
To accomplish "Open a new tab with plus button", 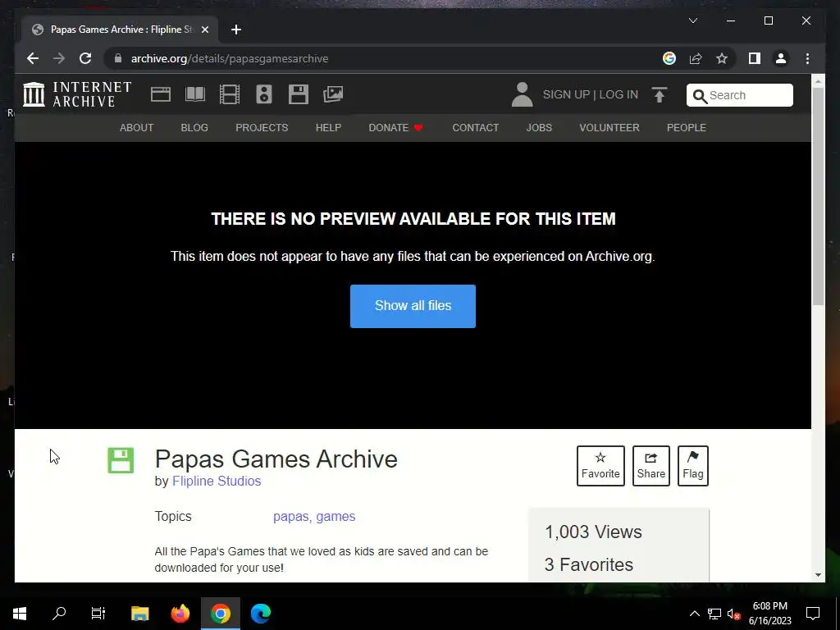I will pos(236,30).
